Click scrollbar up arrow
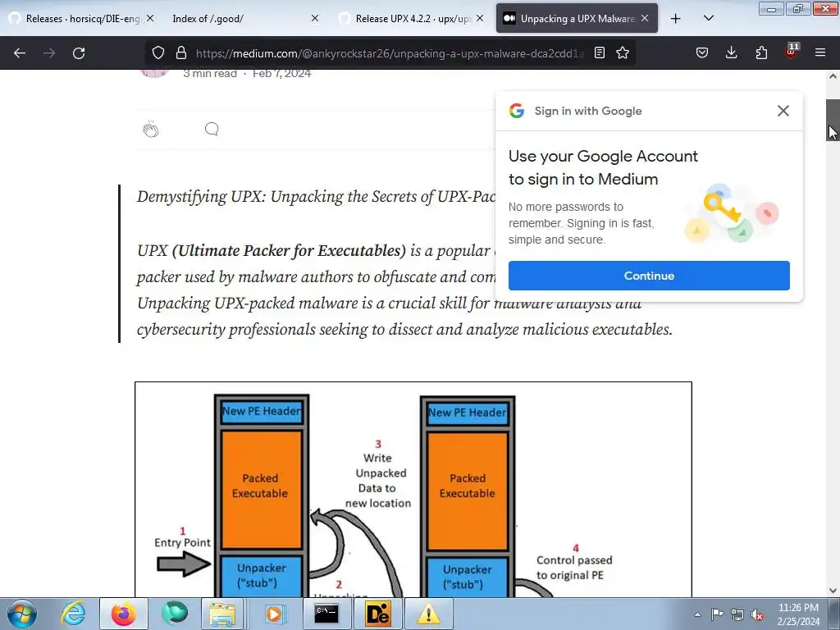The height and width of the screenshot is (630, 840). point(833,76)
